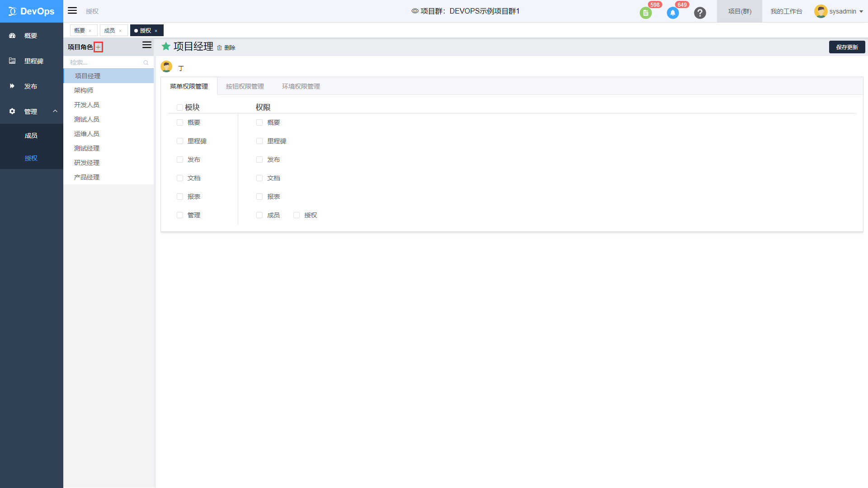The height and width of the screenshot is (488, 868).
Task: Click the 授权 breadcrumb text in header
Action: 92,11
